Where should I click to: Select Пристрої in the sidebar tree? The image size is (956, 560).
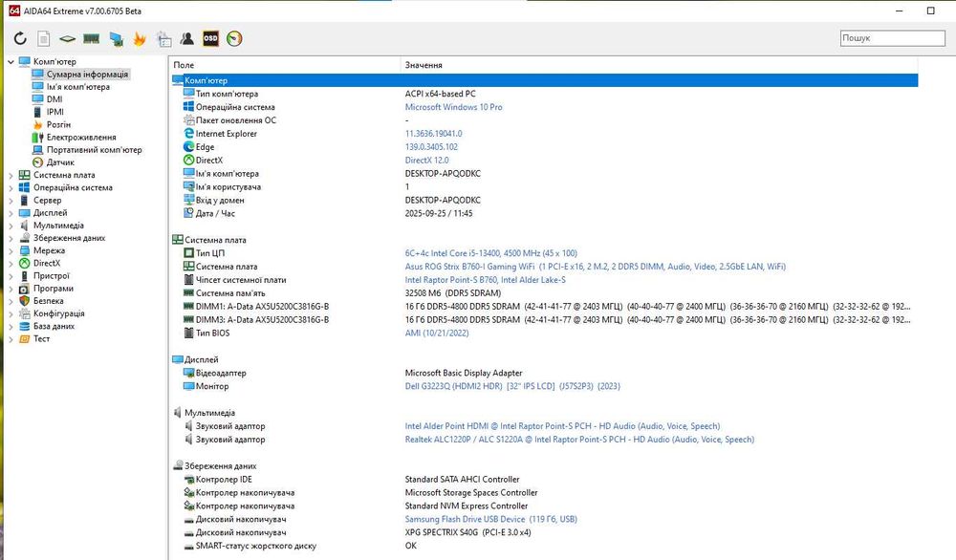point(52,276)
